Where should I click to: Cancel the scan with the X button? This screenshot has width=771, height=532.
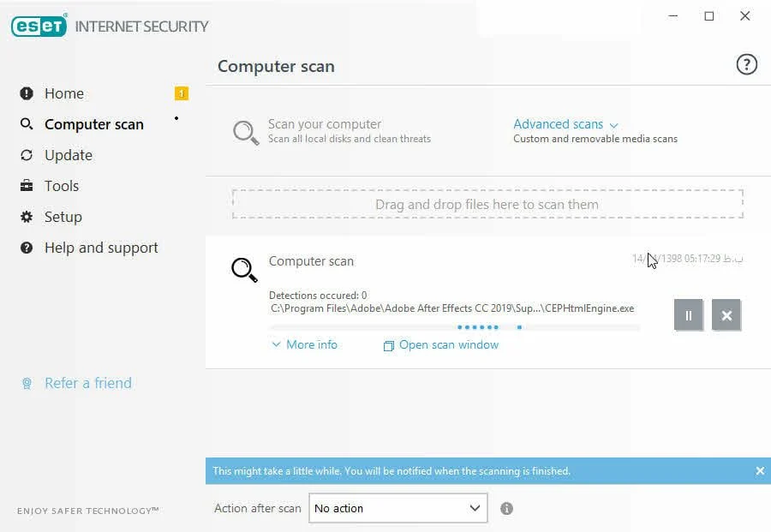coord(726,315)
